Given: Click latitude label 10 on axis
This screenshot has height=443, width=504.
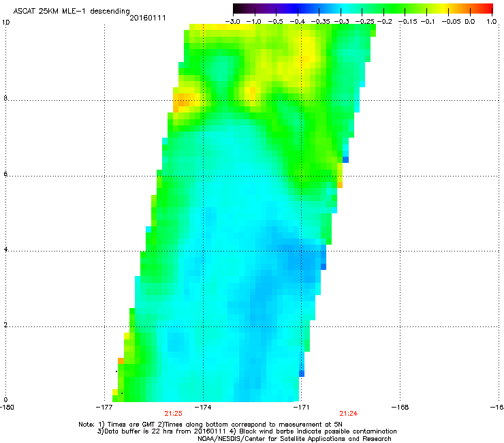Looking at the screenshot, I should point(5,22).
